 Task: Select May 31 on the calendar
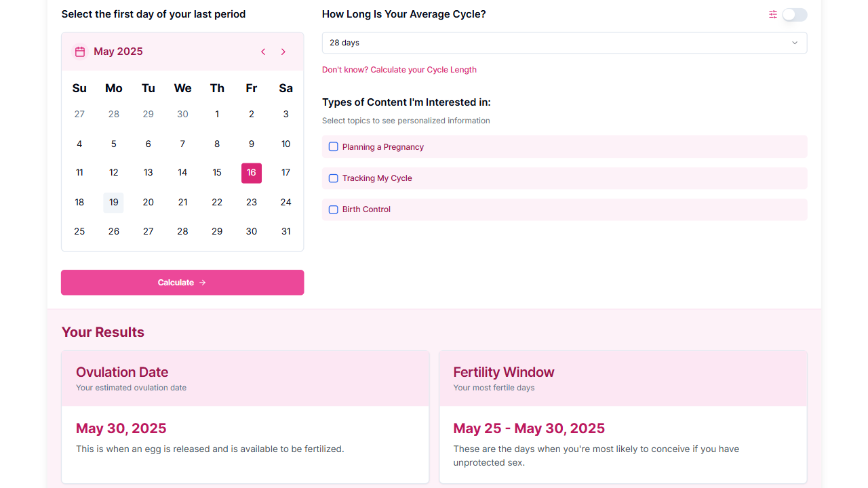(x=285, y=231)
